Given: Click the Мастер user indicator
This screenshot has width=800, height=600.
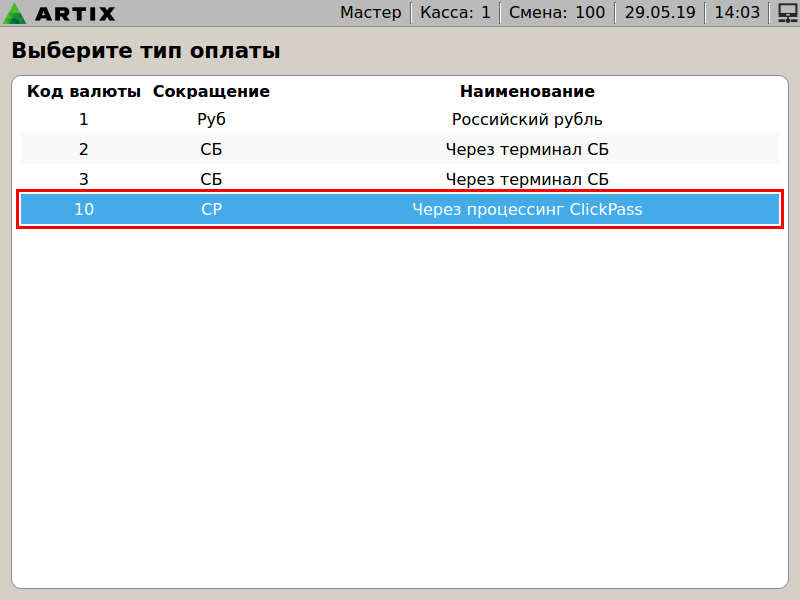Looking at the screenshot, I should click(x=370, y=13).
